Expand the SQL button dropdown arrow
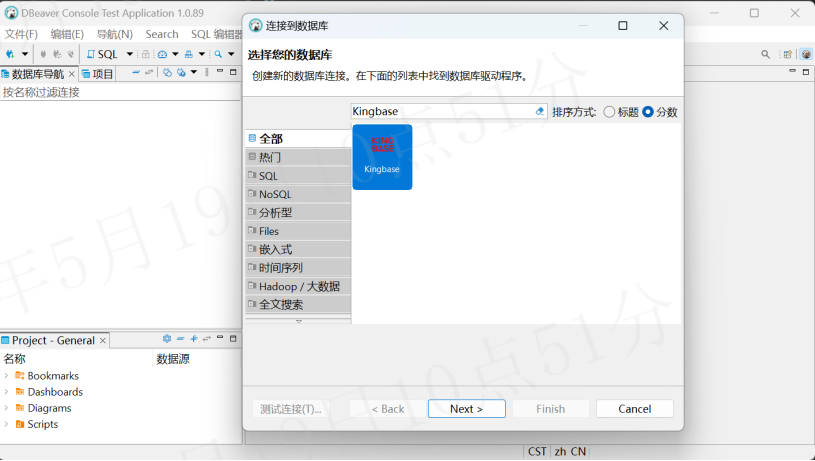 (x=129, y=54)
